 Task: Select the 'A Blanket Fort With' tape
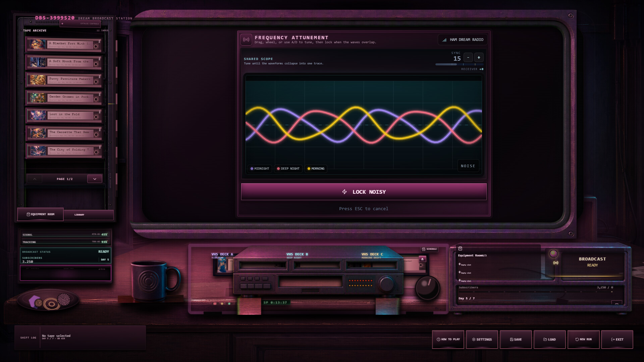pos(64,44)
